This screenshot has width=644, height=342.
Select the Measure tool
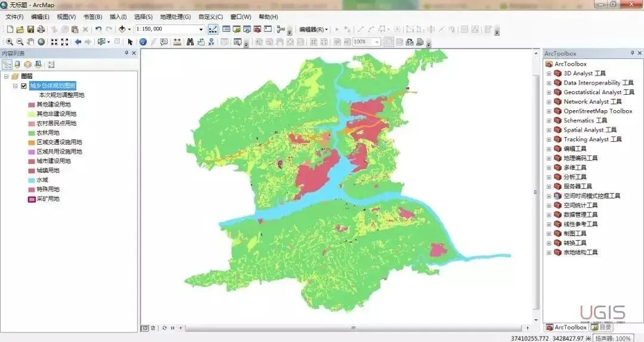click(x=177, y=42)
